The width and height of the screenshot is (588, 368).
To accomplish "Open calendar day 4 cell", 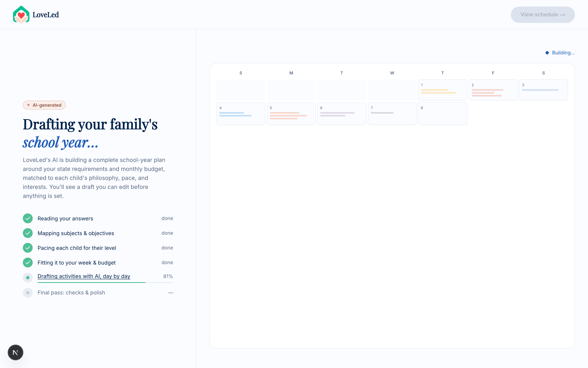I will (x=241, y=114).
